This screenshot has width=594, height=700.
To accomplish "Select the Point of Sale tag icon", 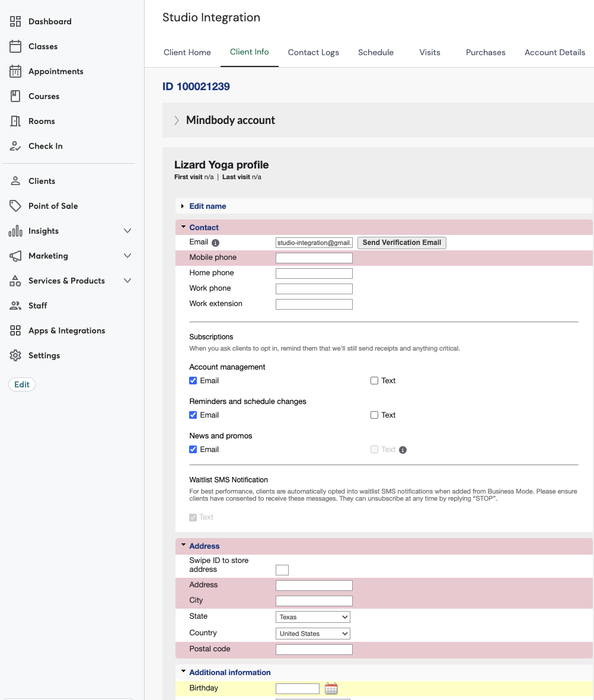I will click(16, 206).
